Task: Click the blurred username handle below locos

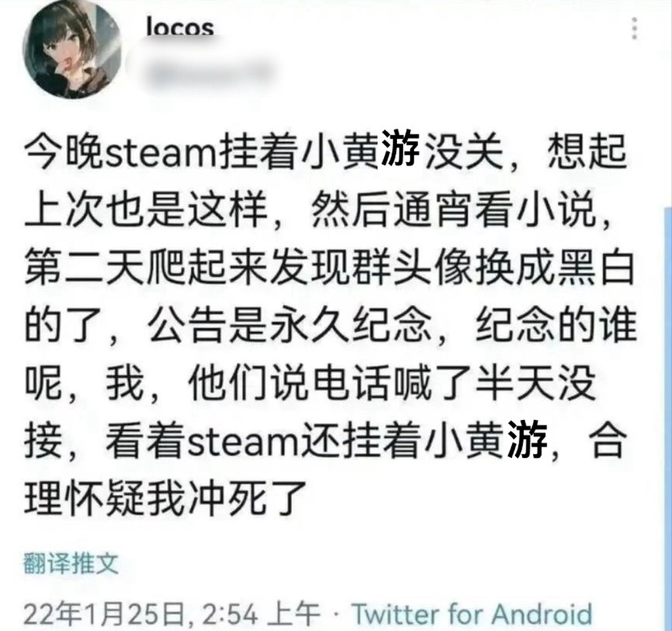Action: tap(205, 73)
